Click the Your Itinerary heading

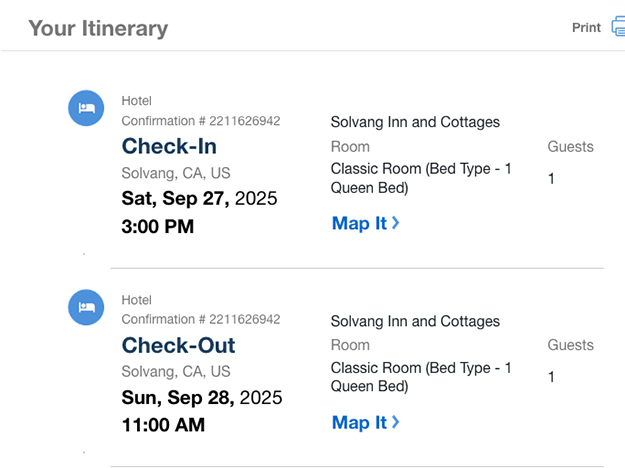98,28
